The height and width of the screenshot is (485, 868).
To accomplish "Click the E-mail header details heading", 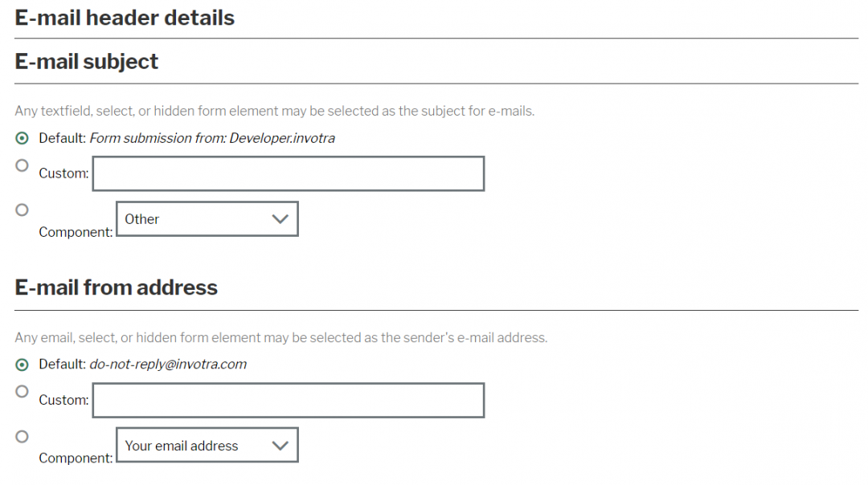I will tap(125, 18).
